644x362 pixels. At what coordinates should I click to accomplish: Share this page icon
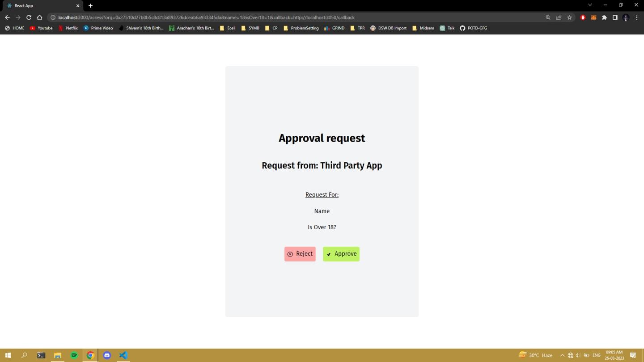tap(559, 17)
